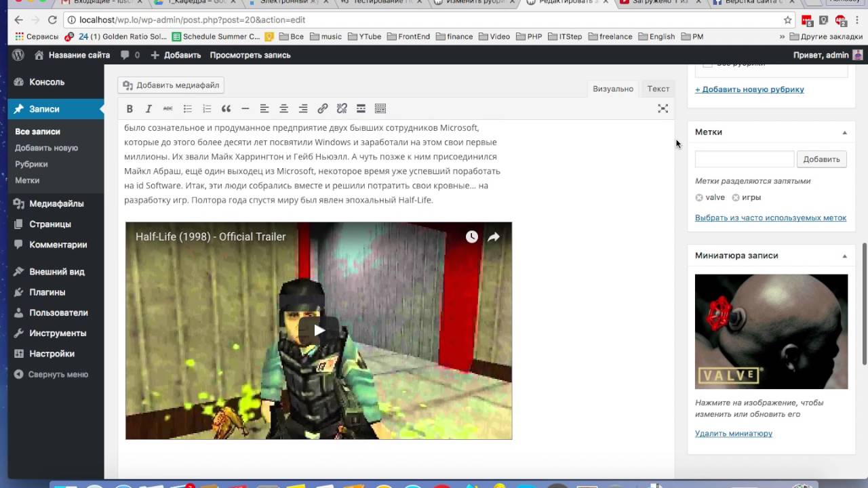
Task: Click the page vertical scrollbar
Action: tap(864, 304)
